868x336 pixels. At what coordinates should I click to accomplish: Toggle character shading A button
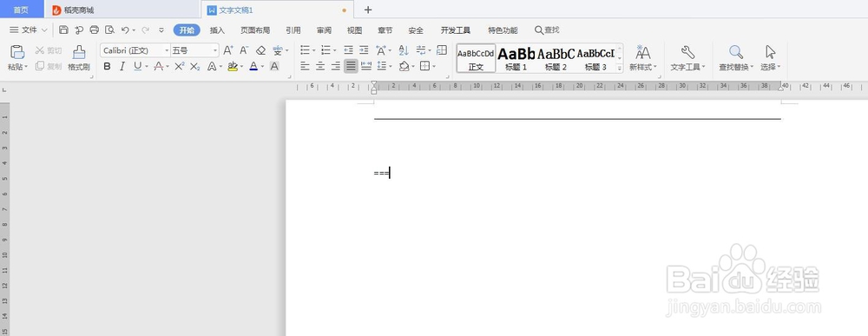(x=274, y=67)
